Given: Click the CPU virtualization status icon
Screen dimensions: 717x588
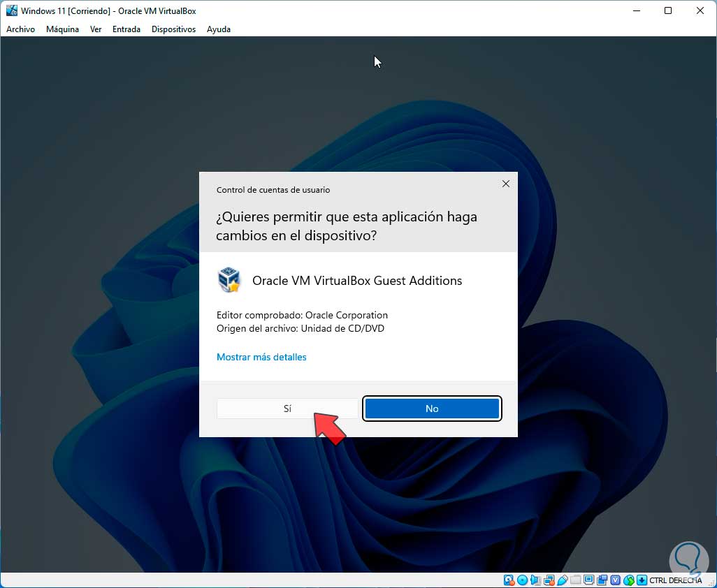Looking at the screenshot, I should [x=616, y=580].
